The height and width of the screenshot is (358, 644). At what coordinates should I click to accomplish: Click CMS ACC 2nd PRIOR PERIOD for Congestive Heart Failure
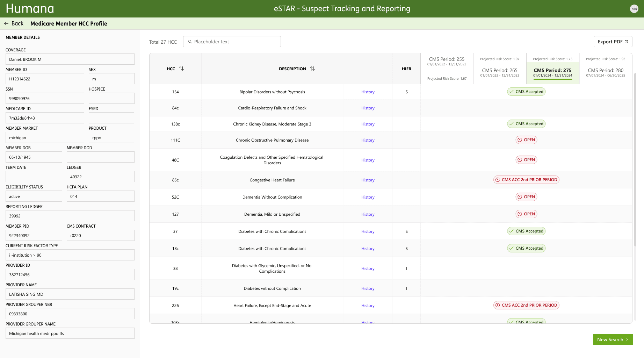(x=526, y=180)
